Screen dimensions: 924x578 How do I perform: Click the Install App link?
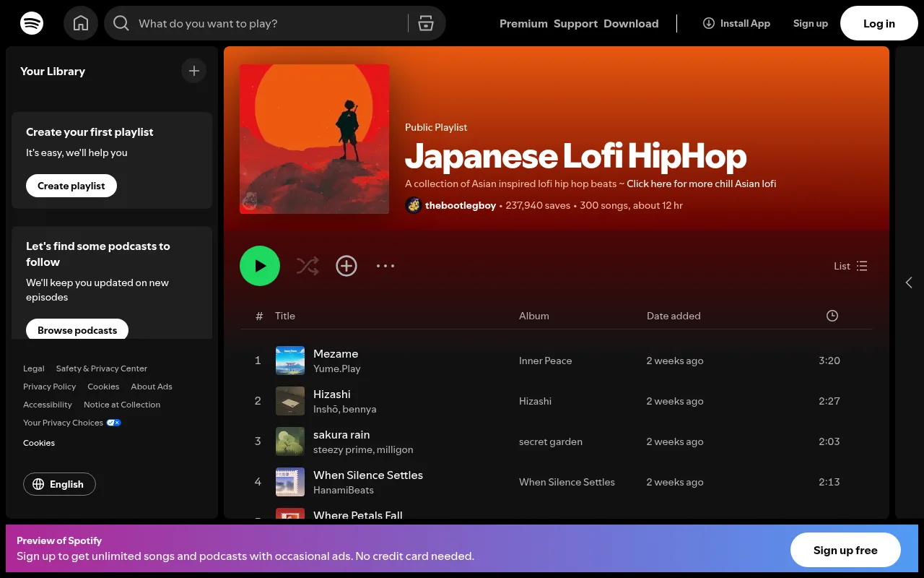pyautogui.click(x=736, y=23)
